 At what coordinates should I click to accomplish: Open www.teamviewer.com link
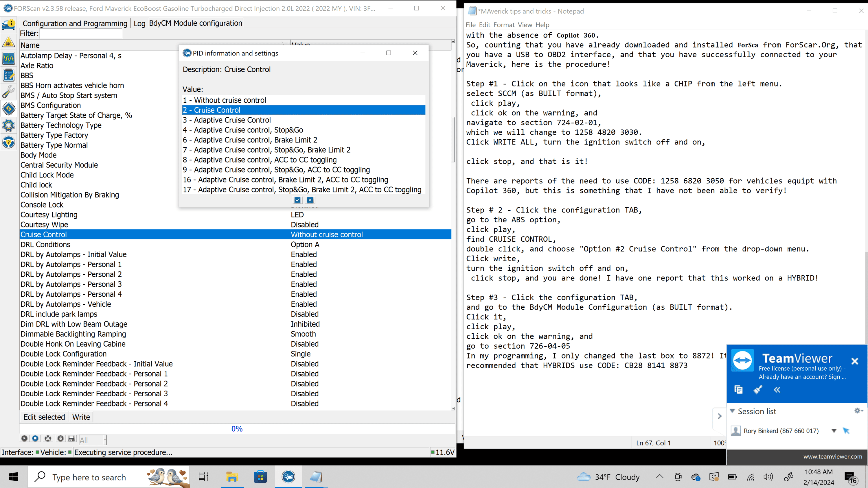pos(833,456)
